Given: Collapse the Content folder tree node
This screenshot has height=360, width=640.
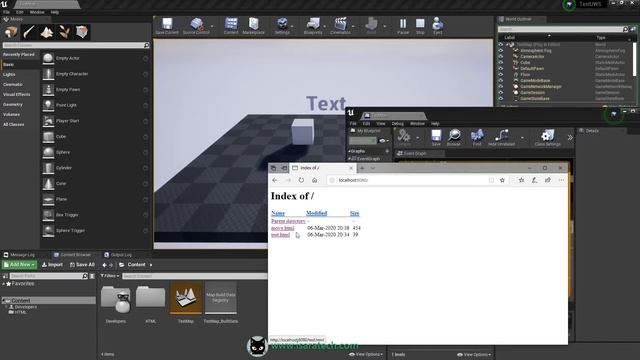Looking at the screenshot, I should coord(4,300).
